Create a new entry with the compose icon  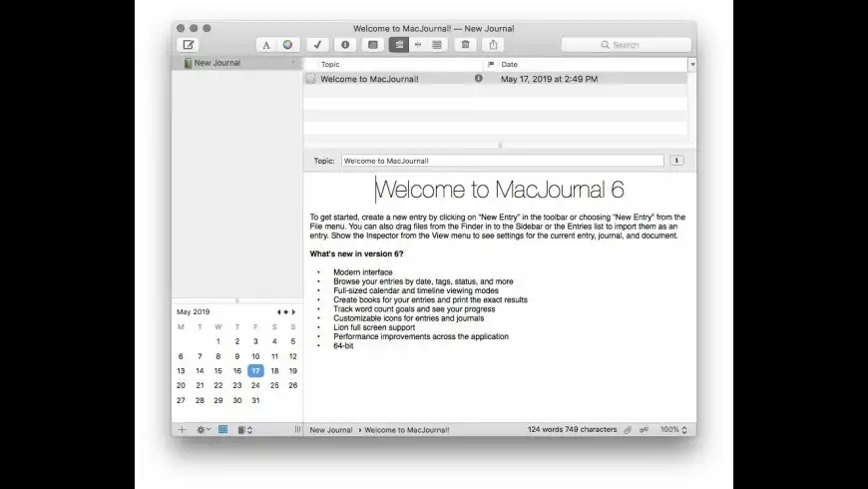point(189,45)
